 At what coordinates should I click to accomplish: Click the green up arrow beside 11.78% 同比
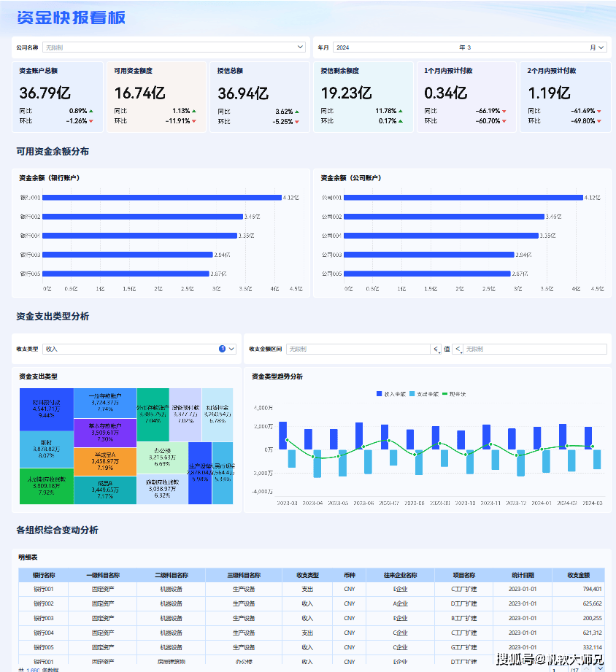[x=400, y=111]
